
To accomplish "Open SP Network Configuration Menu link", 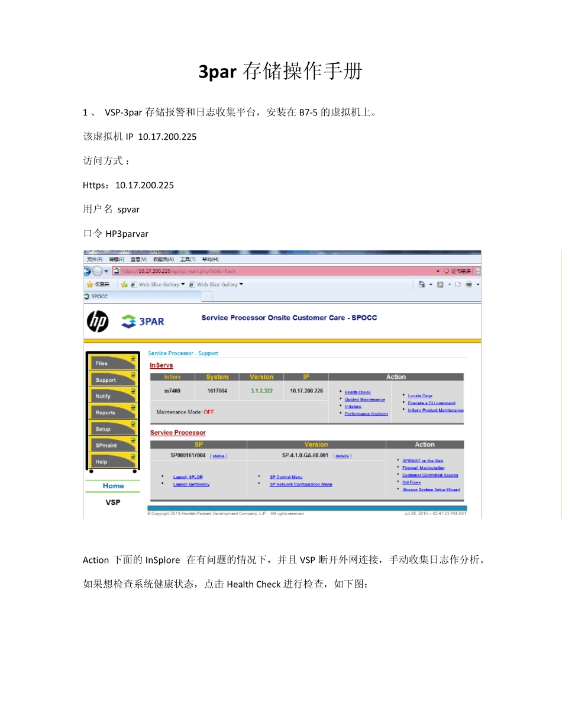I will (301, 484).
